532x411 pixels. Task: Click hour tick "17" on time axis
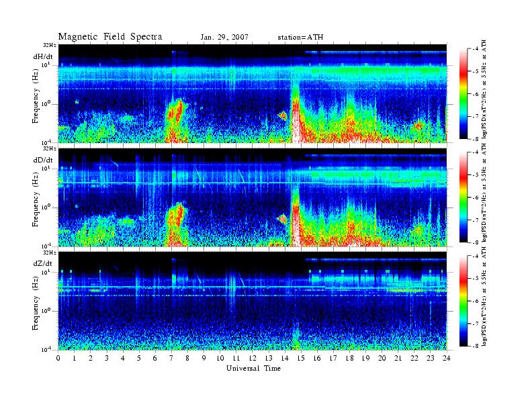click(333, 358)
